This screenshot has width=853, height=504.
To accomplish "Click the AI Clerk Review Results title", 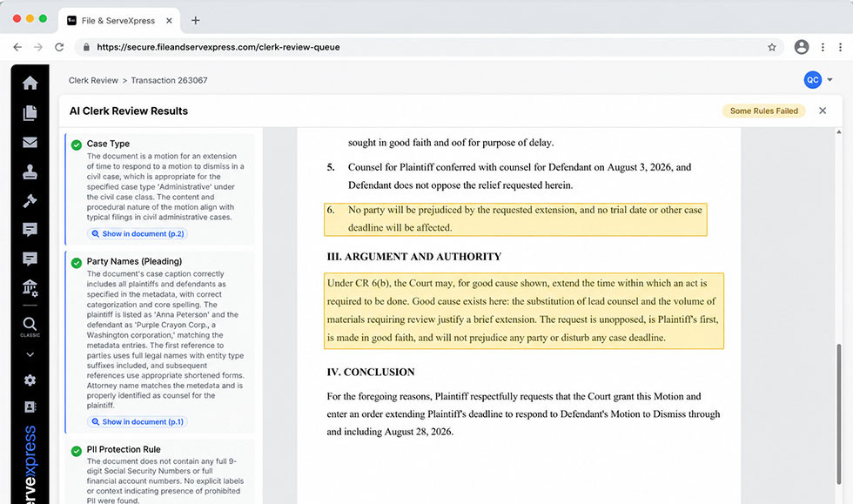I will 129,111.
